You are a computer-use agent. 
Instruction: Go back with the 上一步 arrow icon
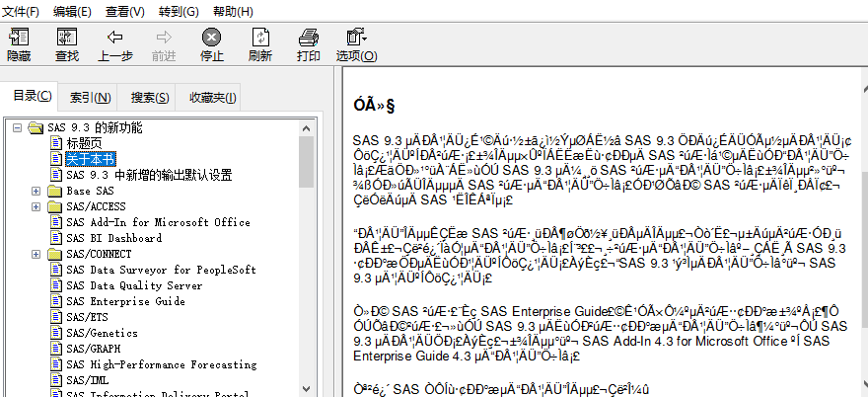115,38
